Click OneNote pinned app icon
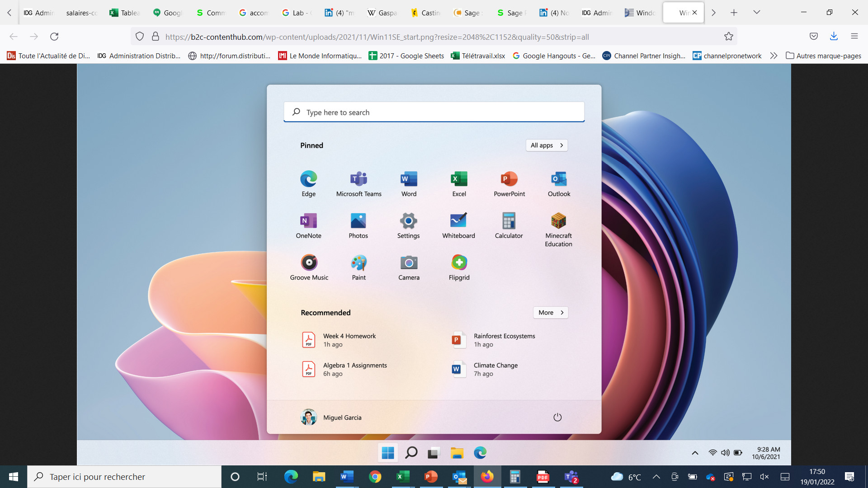The height and width of the screenshot is (488, 868). (308, 225)
